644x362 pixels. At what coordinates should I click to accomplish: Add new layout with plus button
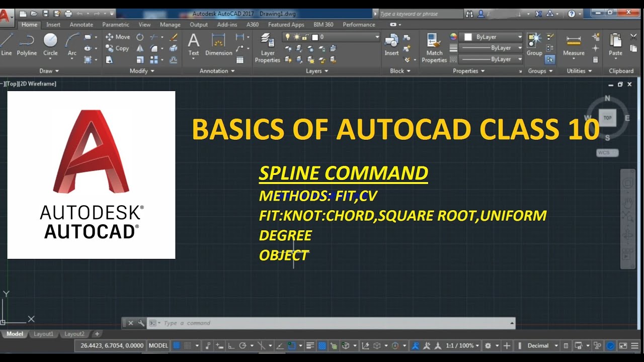tap(97, 334)
